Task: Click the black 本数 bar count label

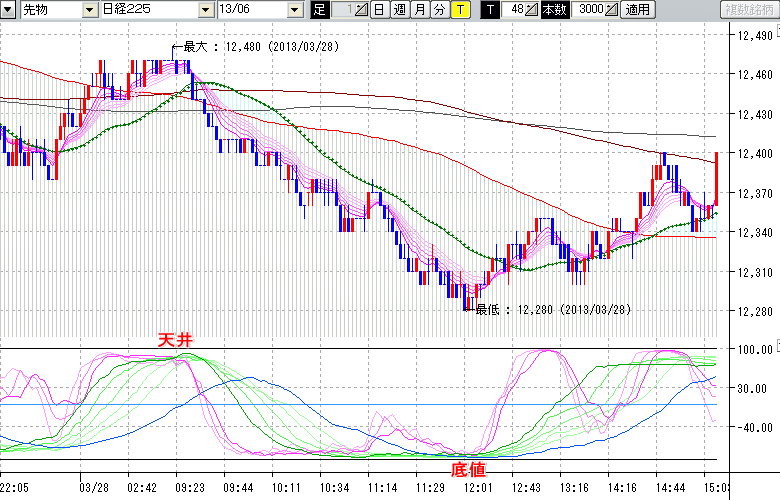Action: 555,9
